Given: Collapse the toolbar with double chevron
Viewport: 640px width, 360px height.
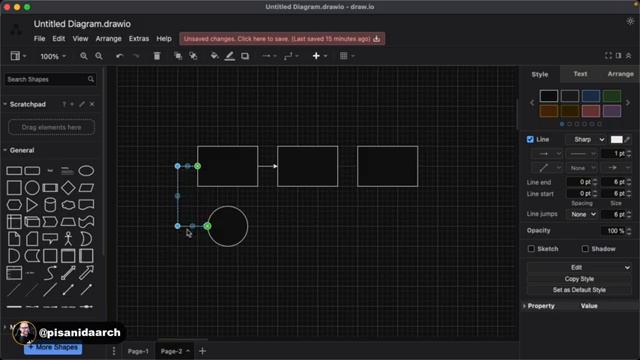Looking at the screenshot, I should click(629, 56).
